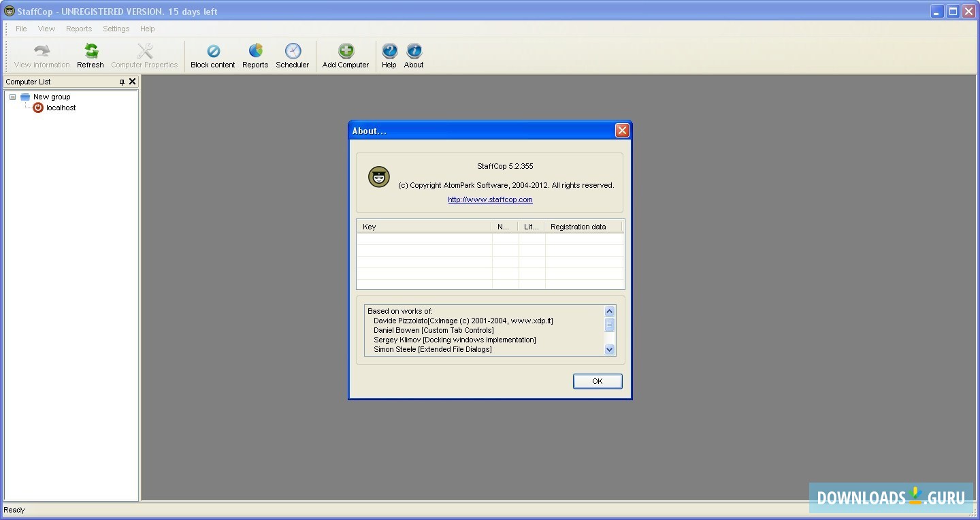Click the StaffCop 5.2.355 version text
Screen dimensions: 980x520
click(505, 166)
